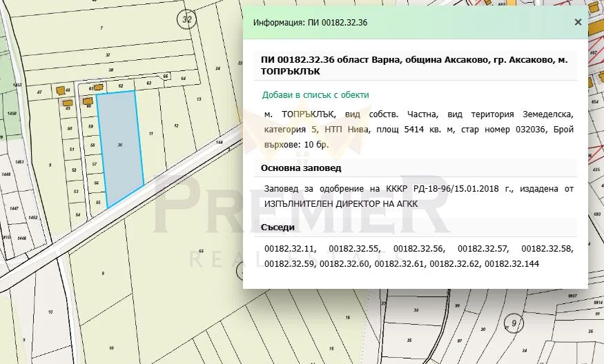Click neighbor identifier 00182.32.144
Viewport: 604px width, 364px height.
[513, 263]
